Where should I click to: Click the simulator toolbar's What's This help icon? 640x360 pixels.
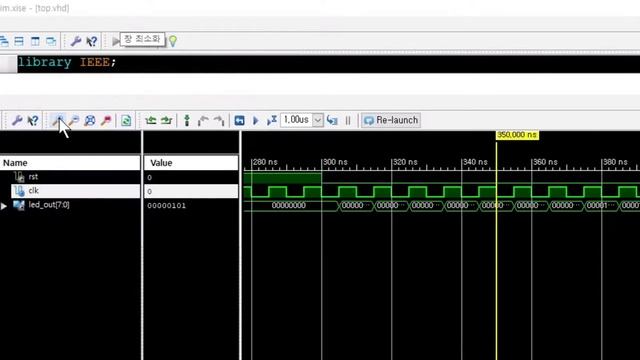(33, 120)
